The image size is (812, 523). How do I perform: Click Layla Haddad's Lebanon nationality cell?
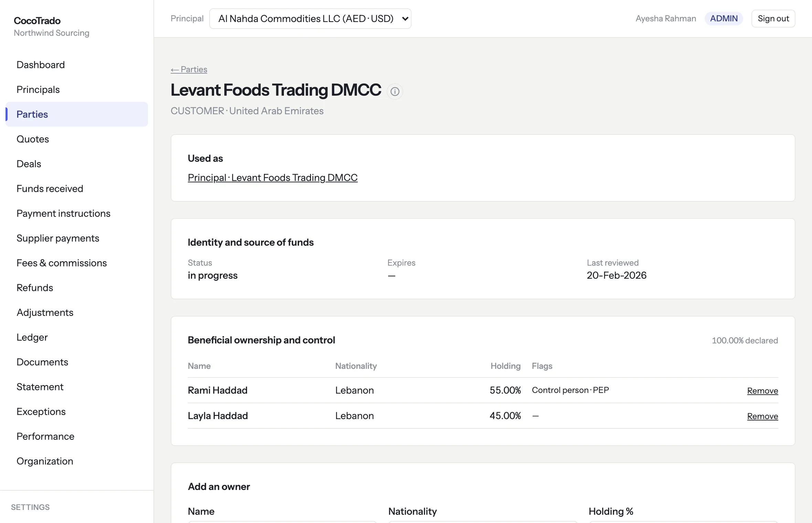coord(355,416)
